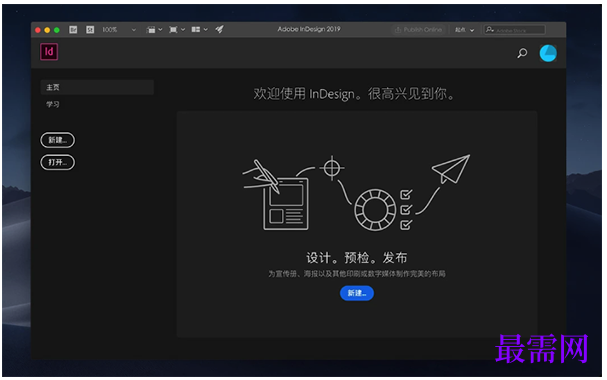607x380 pixels.
Task: Open Adobe Bridge via the Br icon
Action: click(73, 30)
